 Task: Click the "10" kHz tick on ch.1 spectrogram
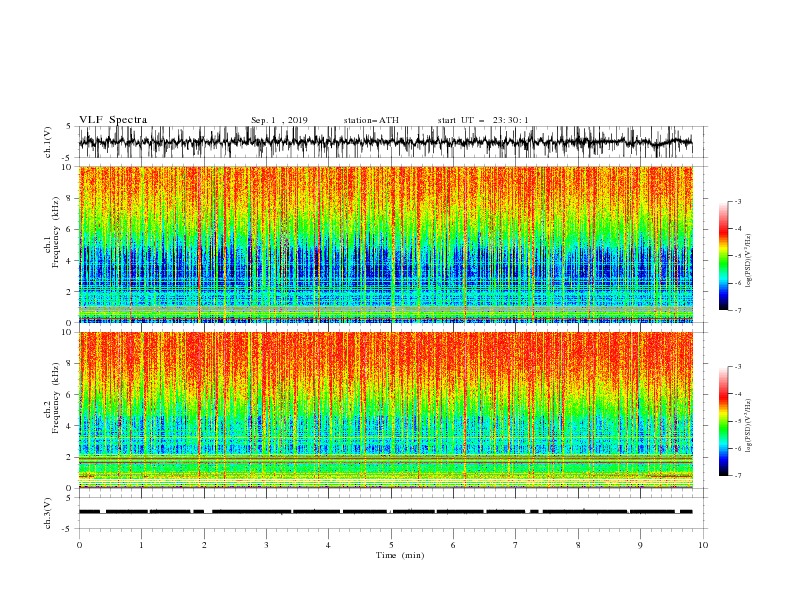click(x=69, y=167)
